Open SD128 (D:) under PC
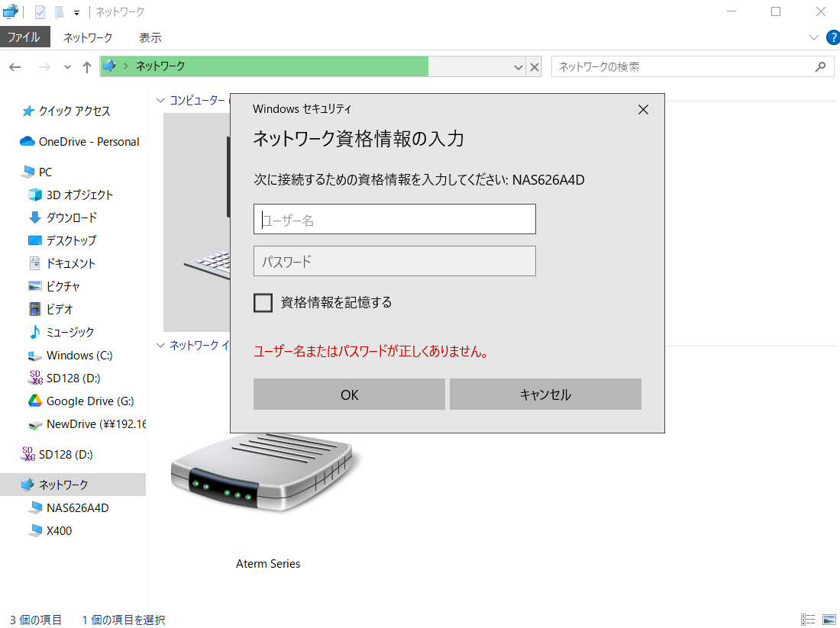The width and height of the screenshot is (840, 628). point(73,378)
